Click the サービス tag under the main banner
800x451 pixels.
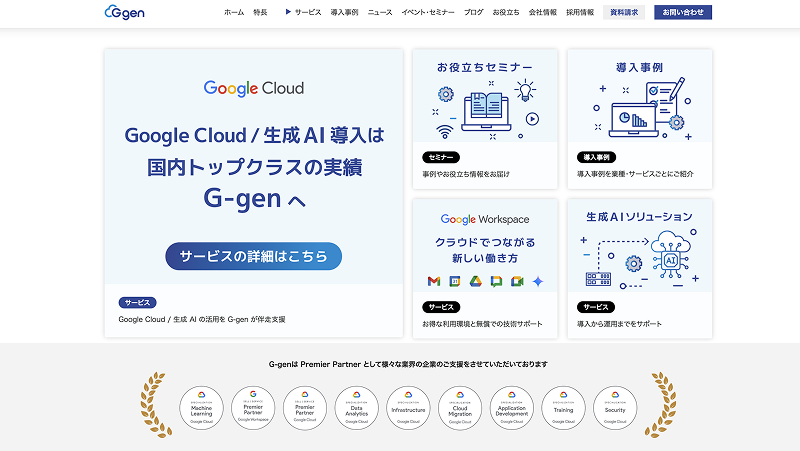pyautogui.click(x=137, y=303)
